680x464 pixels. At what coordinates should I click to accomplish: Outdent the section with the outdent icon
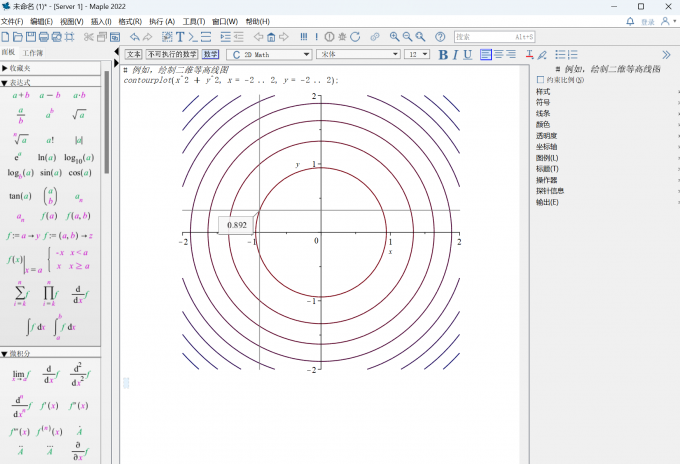click(239, 37)
